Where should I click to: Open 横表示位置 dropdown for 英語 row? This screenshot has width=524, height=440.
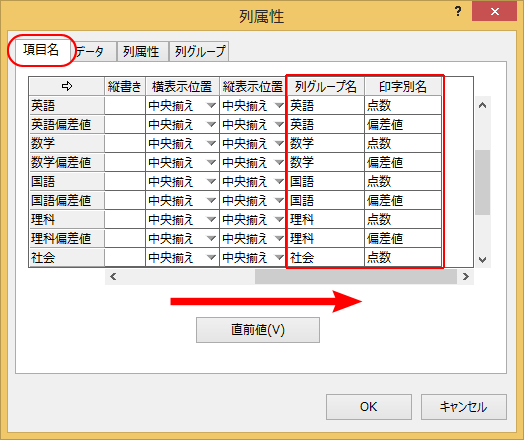click(x=211, y=106)
